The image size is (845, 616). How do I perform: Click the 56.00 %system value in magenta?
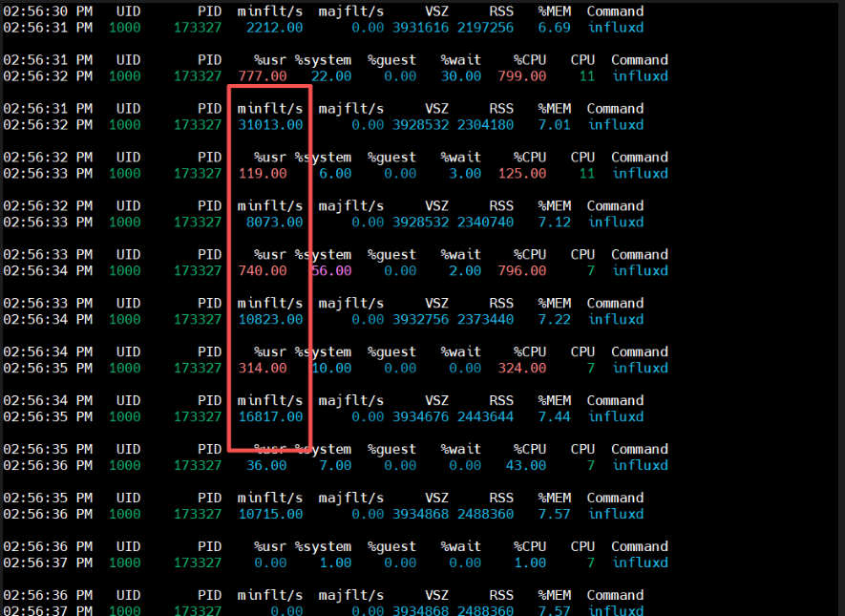[x=331, y=271]
